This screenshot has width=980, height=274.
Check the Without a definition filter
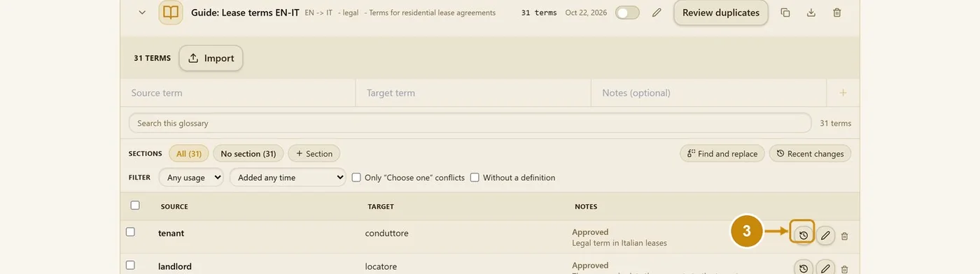[x=512, y=178]
